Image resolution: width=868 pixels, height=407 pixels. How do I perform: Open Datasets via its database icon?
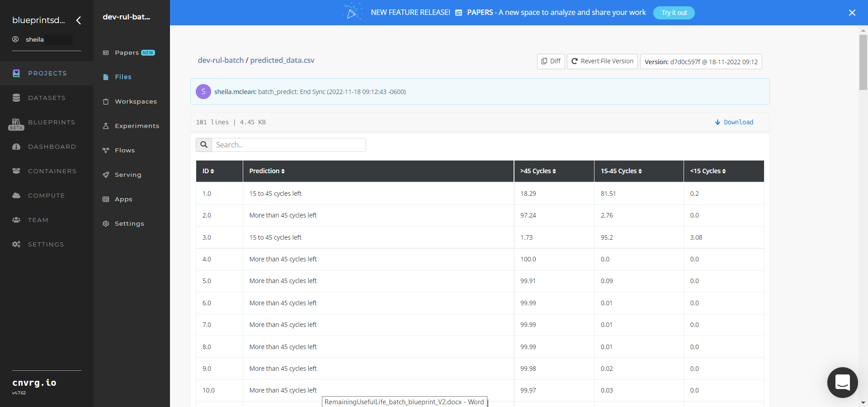[16, 98]
